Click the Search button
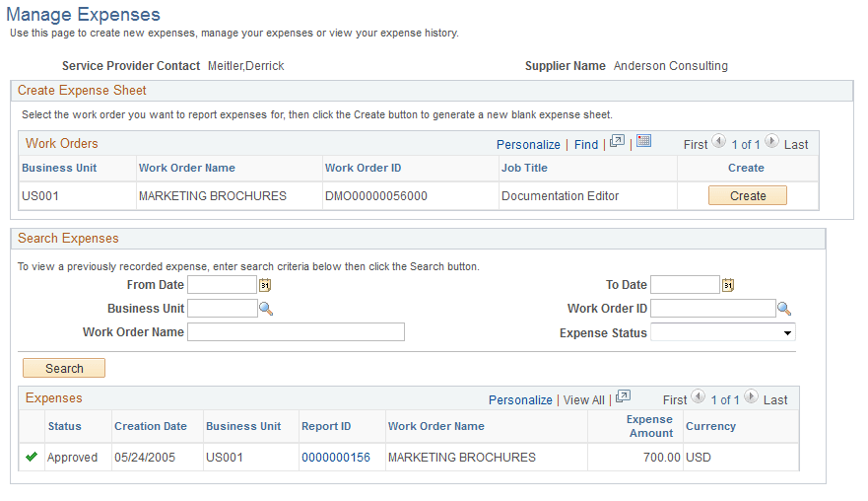The width and height of the screenshot is (868, 501). 64,368
